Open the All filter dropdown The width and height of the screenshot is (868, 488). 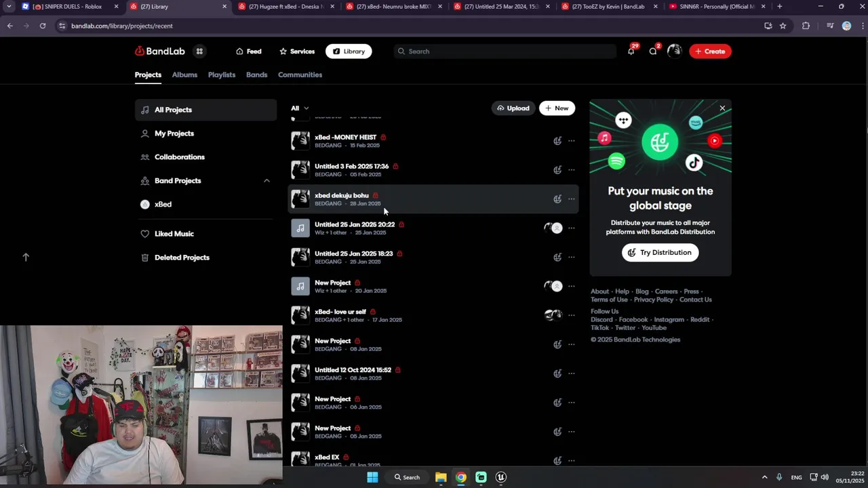point(300,108)
